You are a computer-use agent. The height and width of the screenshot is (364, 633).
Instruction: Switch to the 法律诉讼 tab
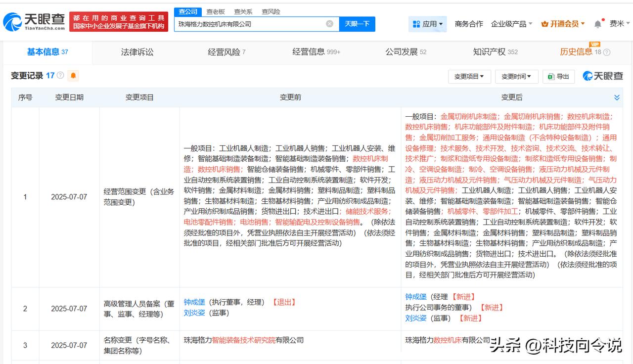pyautogui.click(x=137, y=52)
